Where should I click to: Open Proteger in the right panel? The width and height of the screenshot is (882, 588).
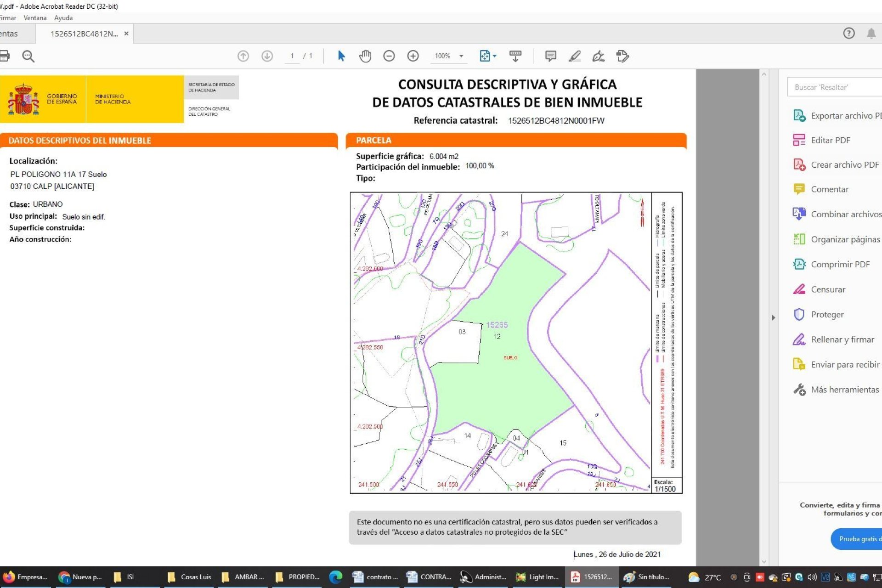click(828, 314)
